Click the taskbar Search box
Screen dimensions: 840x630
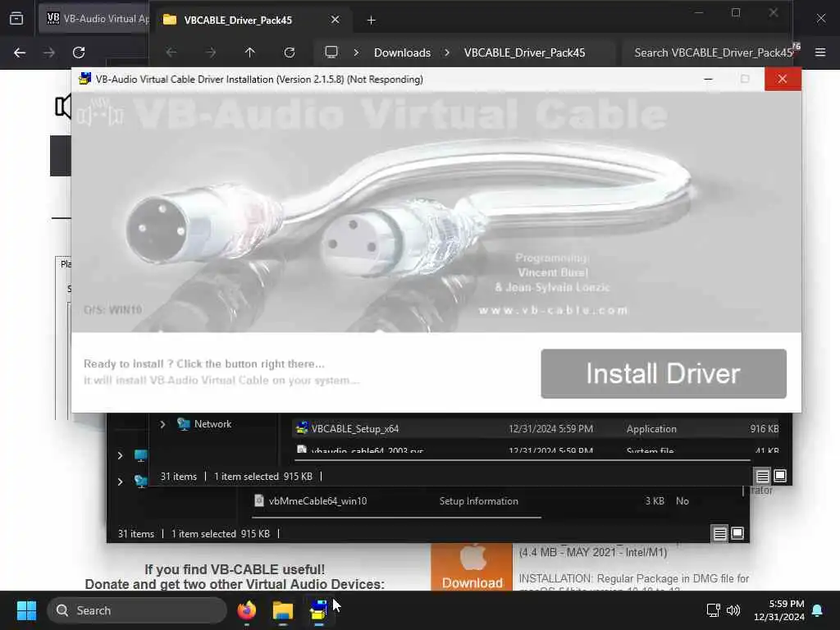[x=137, y=610]
